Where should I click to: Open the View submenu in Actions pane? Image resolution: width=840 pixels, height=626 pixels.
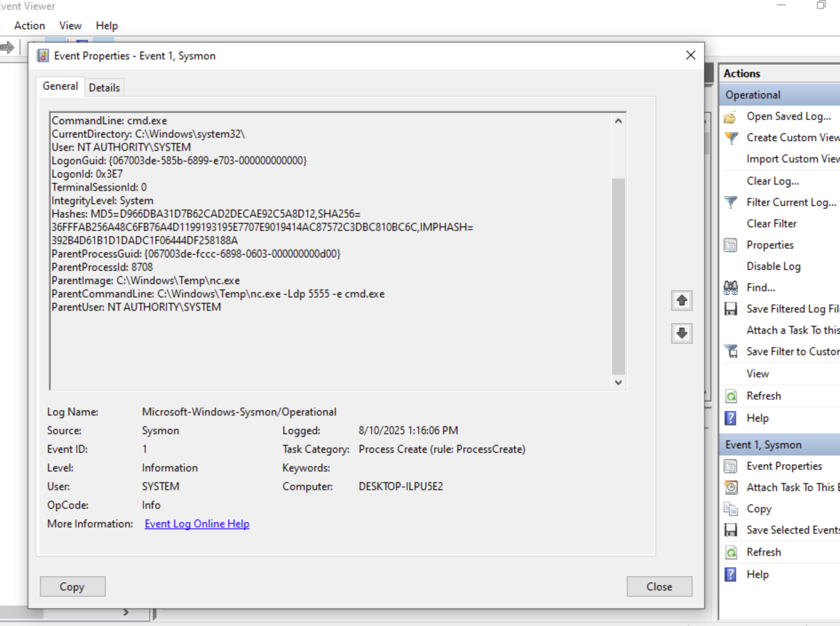(757, 374)
